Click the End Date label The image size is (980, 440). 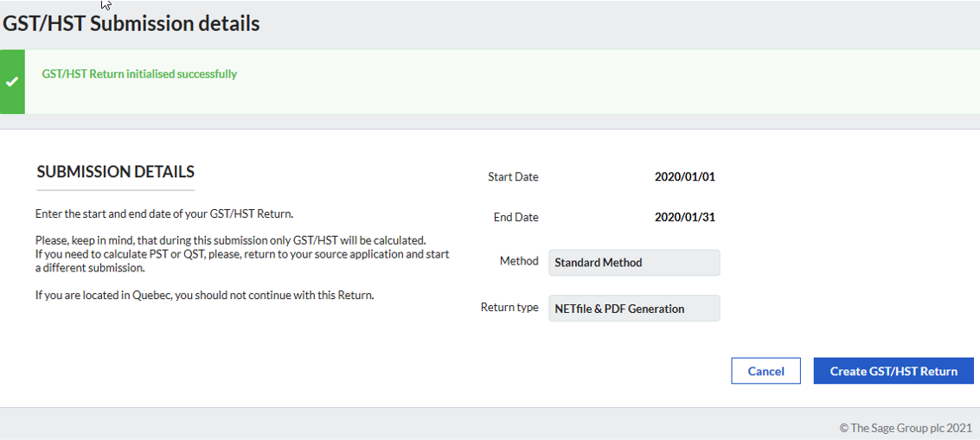click(516, 218)
